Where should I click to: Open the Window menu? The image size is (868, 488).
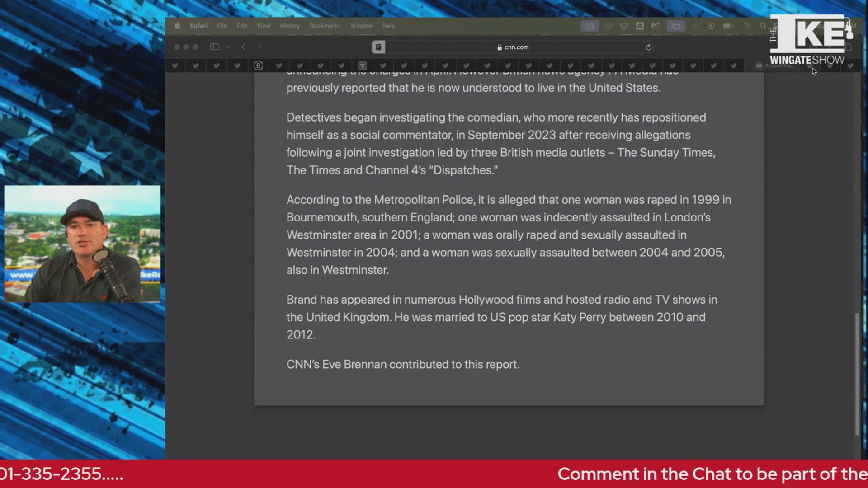coord(361,26)
